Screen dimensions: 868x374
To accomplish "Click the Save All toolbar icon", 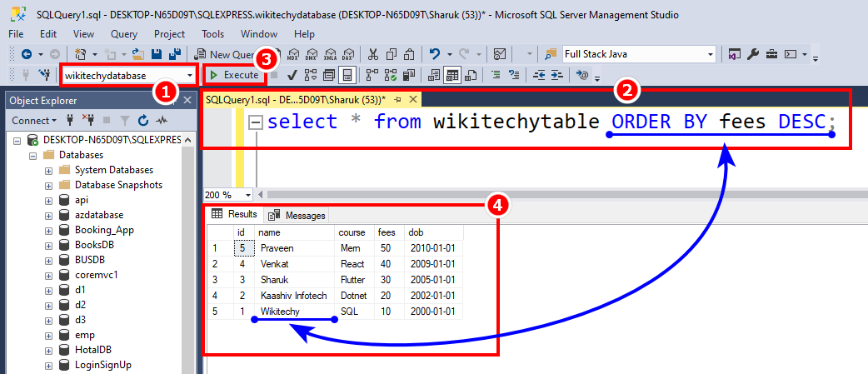I will click(x=175, y=54).
